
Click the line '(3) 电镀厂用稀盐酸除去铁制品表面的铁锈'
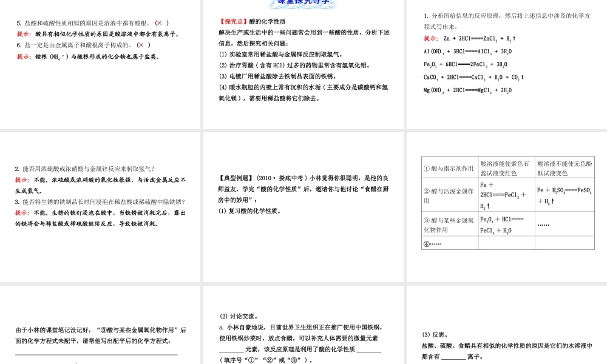(x=279, y=76)
